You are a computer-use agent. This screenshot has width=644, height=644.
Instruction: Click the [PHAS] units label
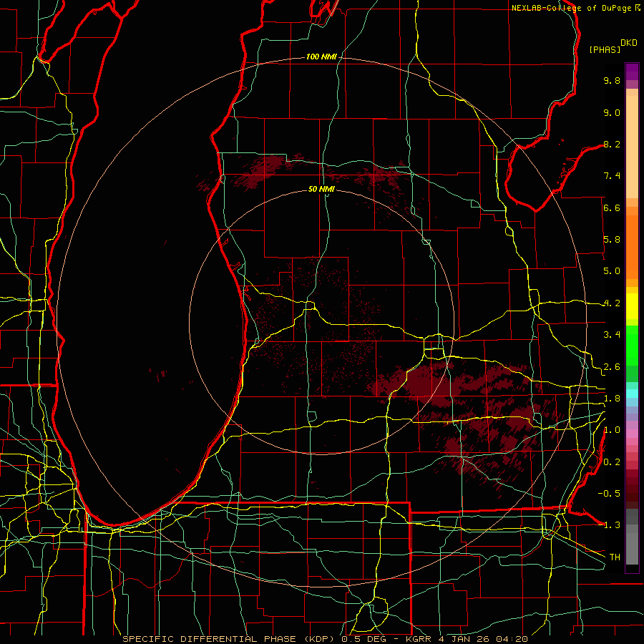pyautogui.click(x=605, y=49)
